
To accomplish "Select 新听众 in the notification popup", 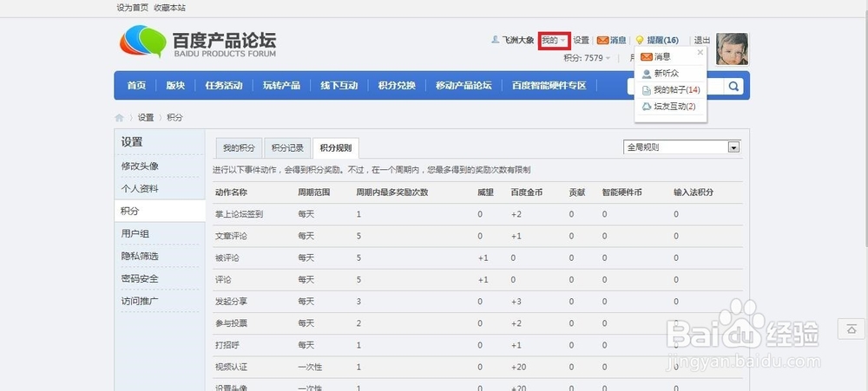I will [660, 74].
